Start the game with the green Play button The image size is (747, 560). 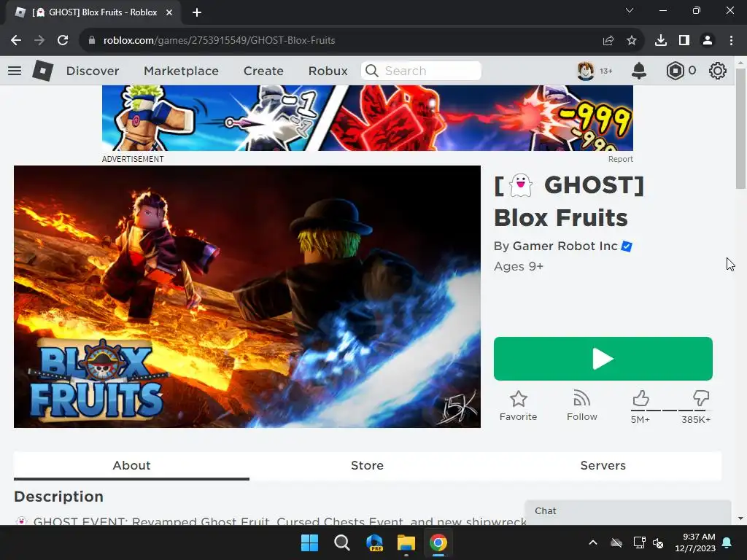click(603, 359)
